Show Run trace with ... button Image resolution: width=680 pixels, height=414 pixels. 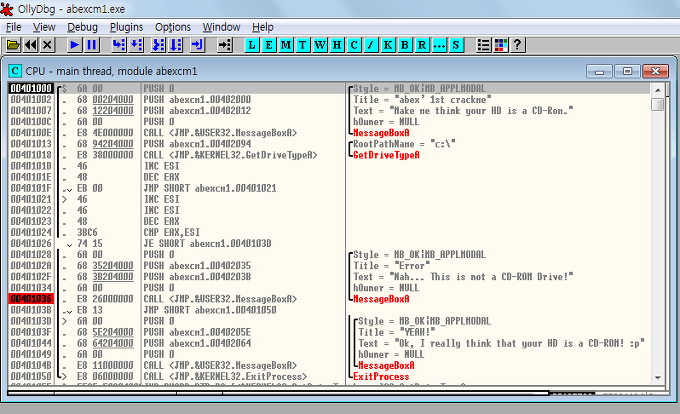(x=439, y=45)
